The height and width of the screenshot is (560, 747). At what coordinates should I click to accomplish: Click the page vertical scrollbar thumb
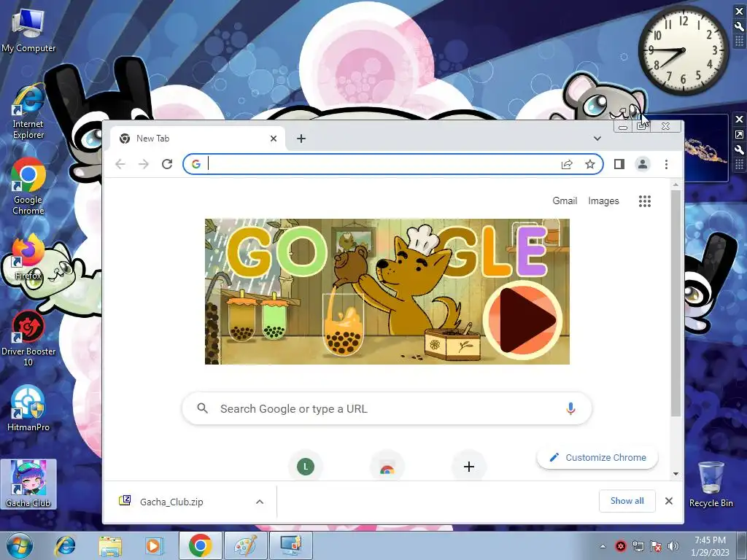coord(676,303)
